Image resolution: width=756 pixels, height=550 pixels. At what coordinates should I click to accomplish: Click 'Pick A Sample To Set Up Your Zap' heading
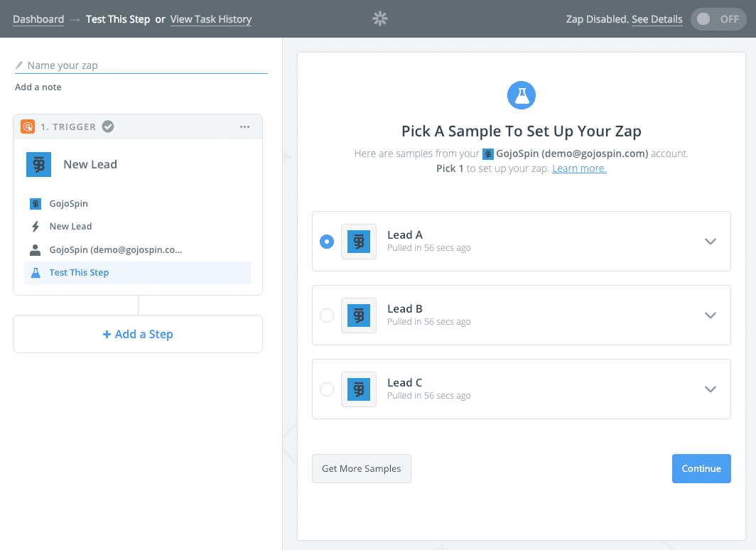522,131
